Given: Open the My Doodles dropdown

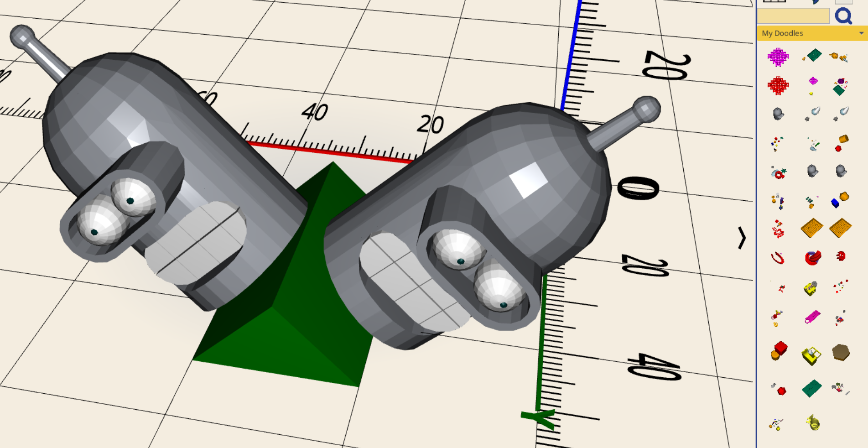Looking at the screenshot, I should (812, 33).
